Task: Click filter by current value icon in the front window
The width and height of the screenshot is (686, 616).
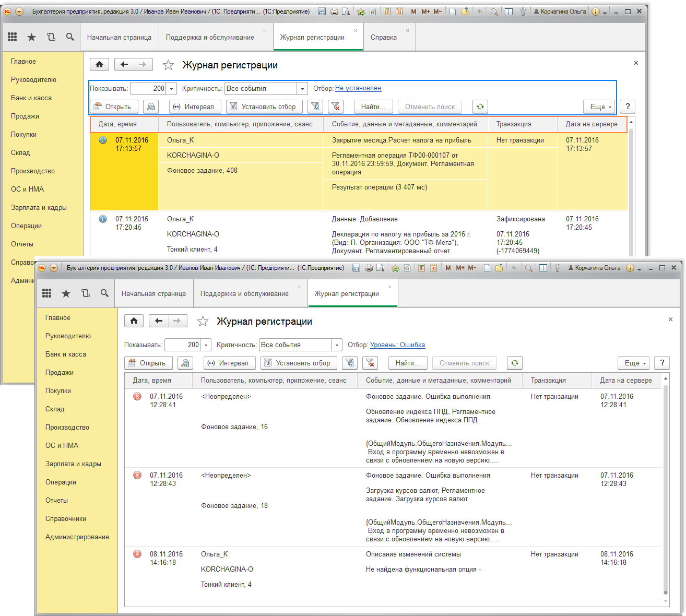Action: (x=350, y=363)
